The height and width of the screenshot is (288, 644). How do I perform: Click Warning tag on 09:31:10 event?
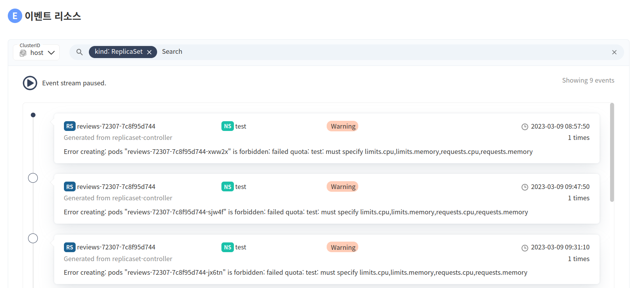(343, 247)
